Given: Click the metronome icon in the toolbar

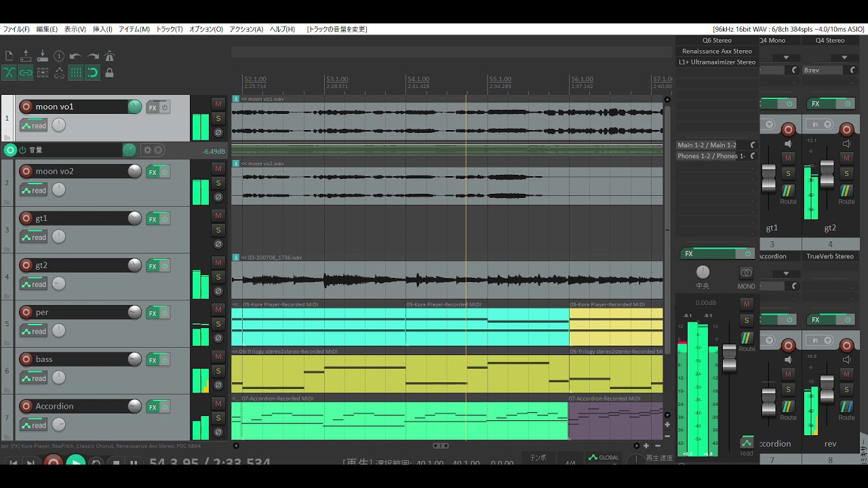Looking at the screenshot, I should (x=110, y=56).
